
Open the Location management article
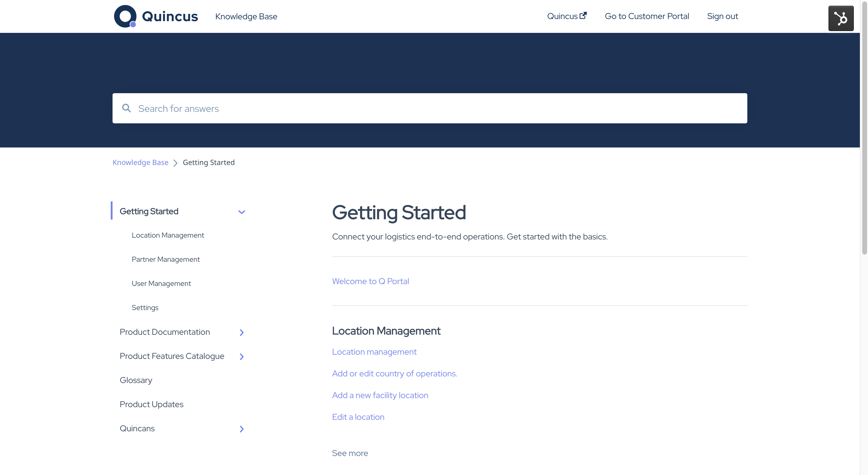click(374, 352)
